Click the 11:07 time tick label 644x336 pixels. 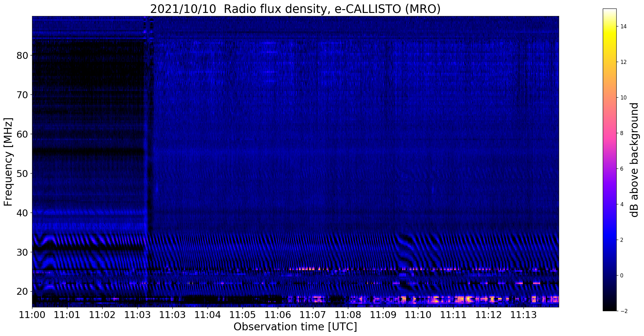click(x=313, y=315)
